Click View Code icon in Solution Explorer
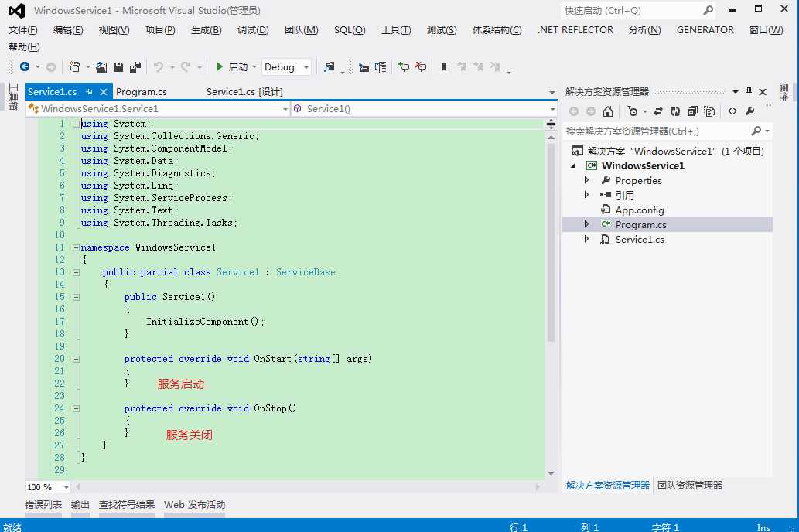This screenshot has width=799, height=532. [x=732, y=111]
